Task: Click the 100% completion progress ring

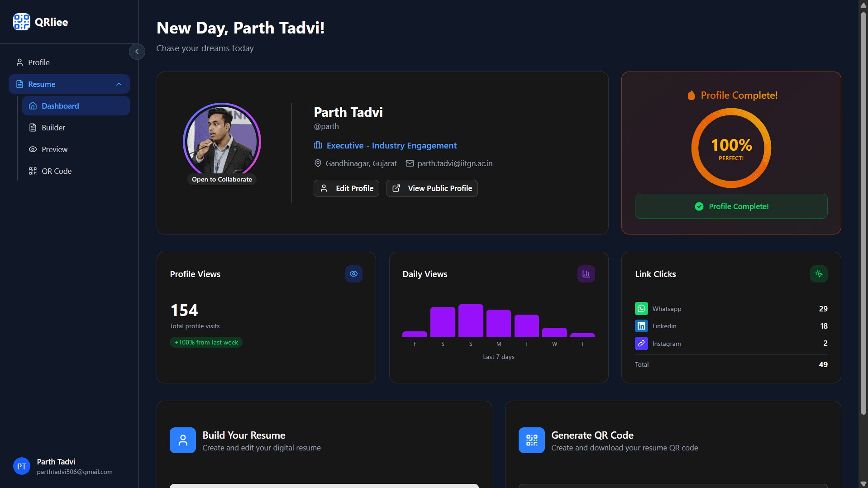Action: [x=731, y=148]
